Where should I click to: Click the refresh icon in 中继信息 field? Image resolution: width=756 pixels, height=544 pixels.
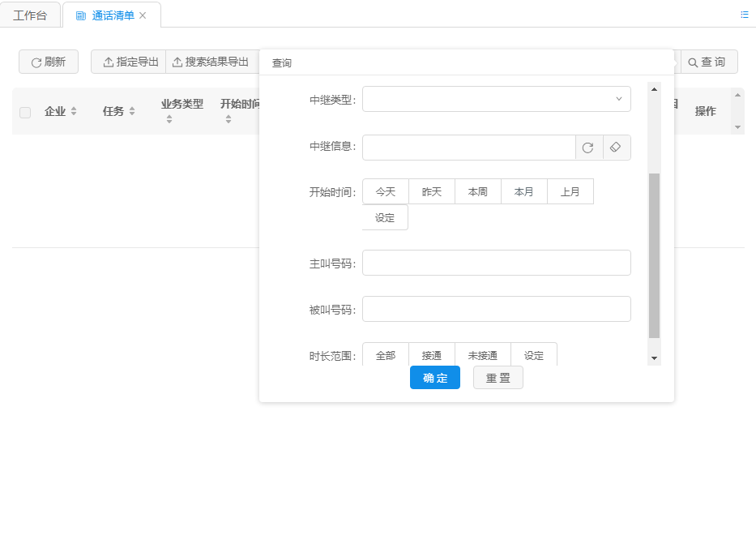tap(588, 148)
